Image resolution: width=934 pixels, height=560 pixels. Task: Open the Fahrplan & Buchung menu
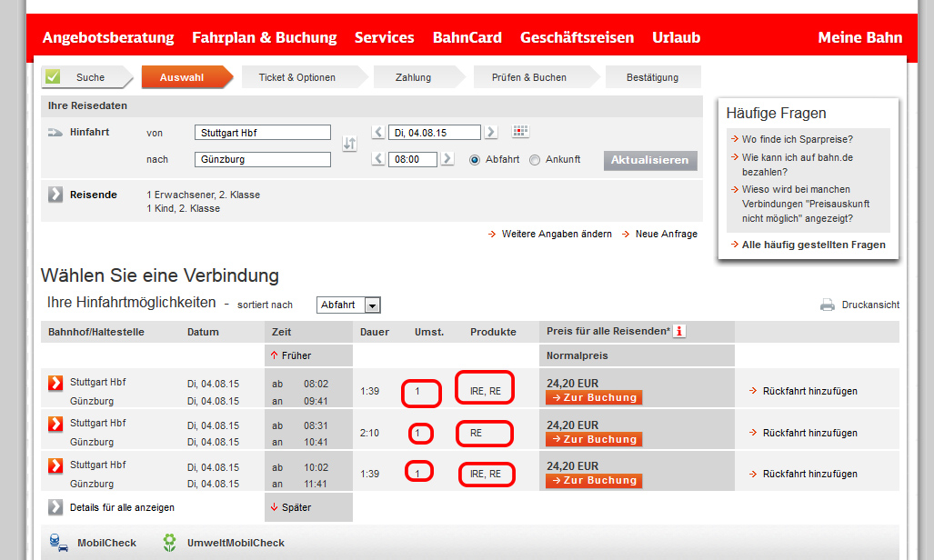265,37
